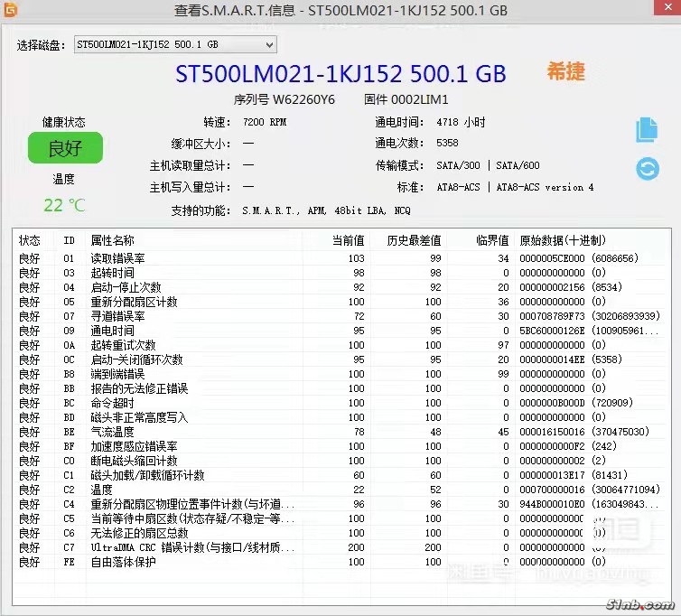The image size is (681, 616).
Task: Select the 命令超时 row
Action: tap(340, 403)
